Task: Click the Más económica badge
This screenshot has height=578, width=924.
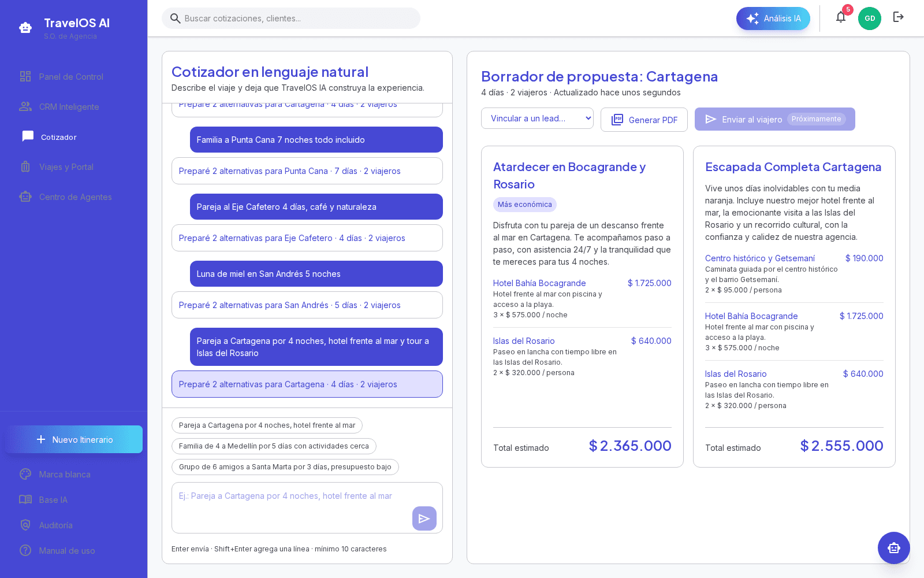Action: tap(525, 205)
